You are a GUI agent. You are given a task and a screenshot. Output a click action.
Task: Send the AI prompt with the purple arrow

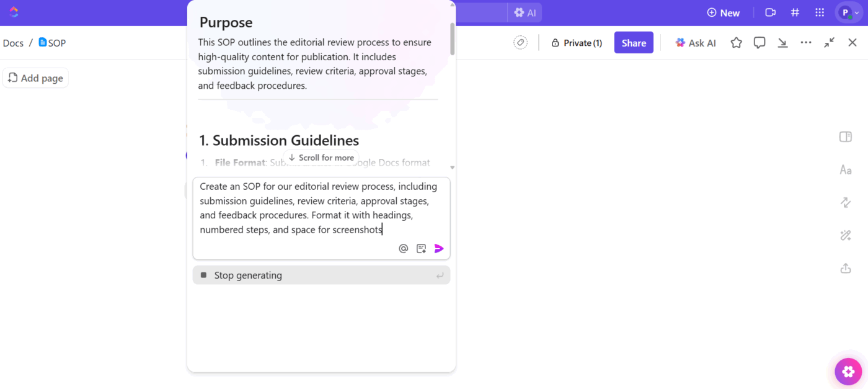(439, 248)
